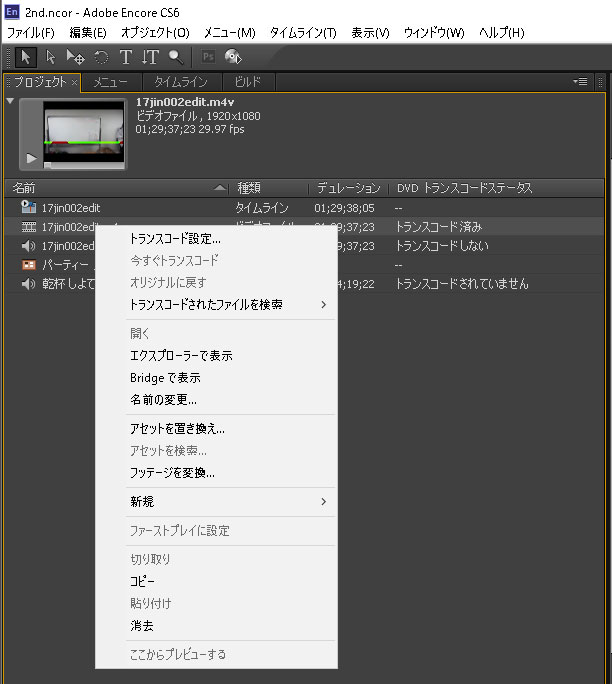The height and width of the screenshot is (684, 612).
Task: Click the トランスコードされていません status cell
Action: click(x=462, y=284)
